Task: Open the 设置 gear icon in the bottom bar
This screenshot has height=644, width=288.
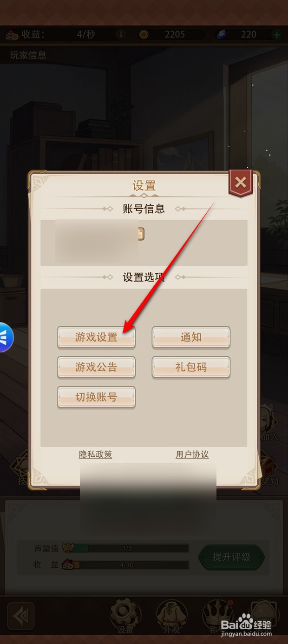Action: coord(125,615)
